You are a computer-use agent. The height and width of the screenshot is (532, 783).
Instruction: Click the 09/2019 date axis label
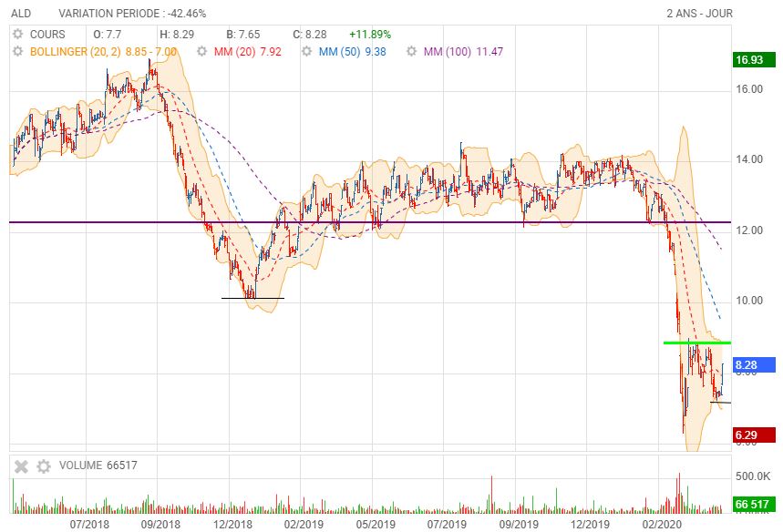(520, 525)
